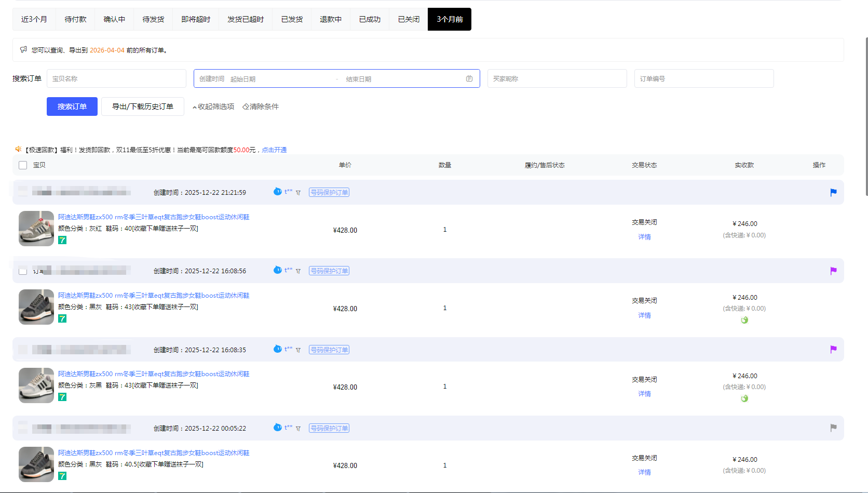Click the green 7 badge on the 灰黑 size 43 item

pos(62,397)
